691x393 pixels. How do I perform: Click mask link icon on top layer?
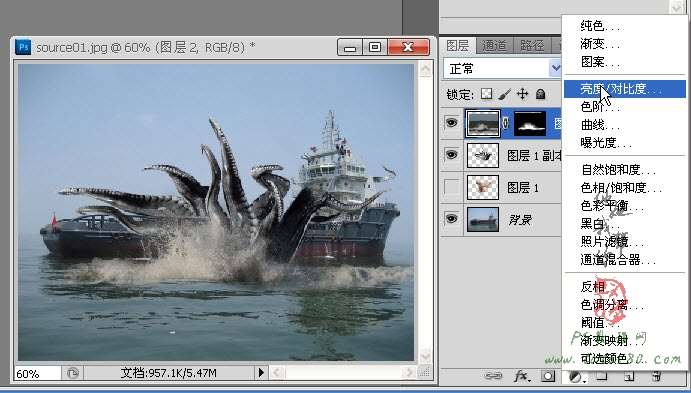point(506,124)
